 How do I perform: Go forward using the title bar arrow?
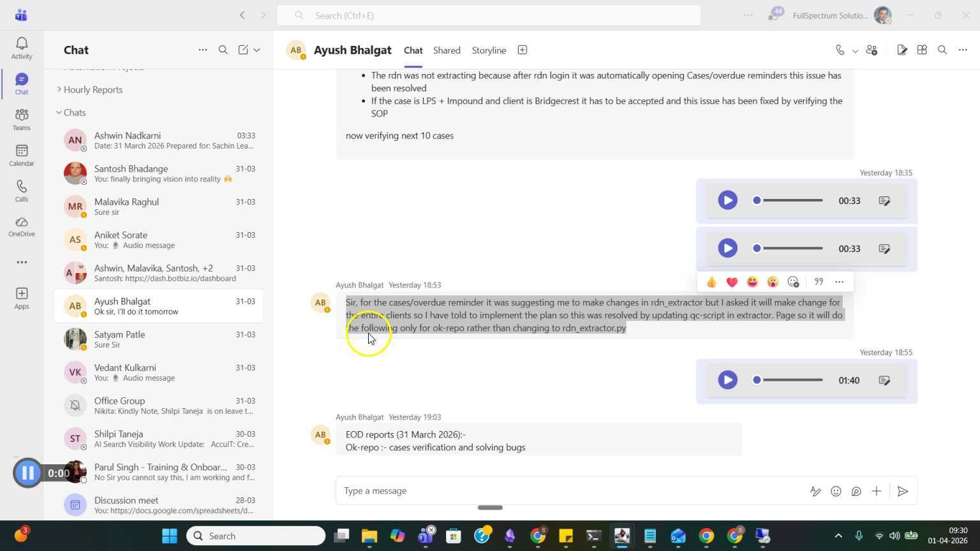coord(263,15)
